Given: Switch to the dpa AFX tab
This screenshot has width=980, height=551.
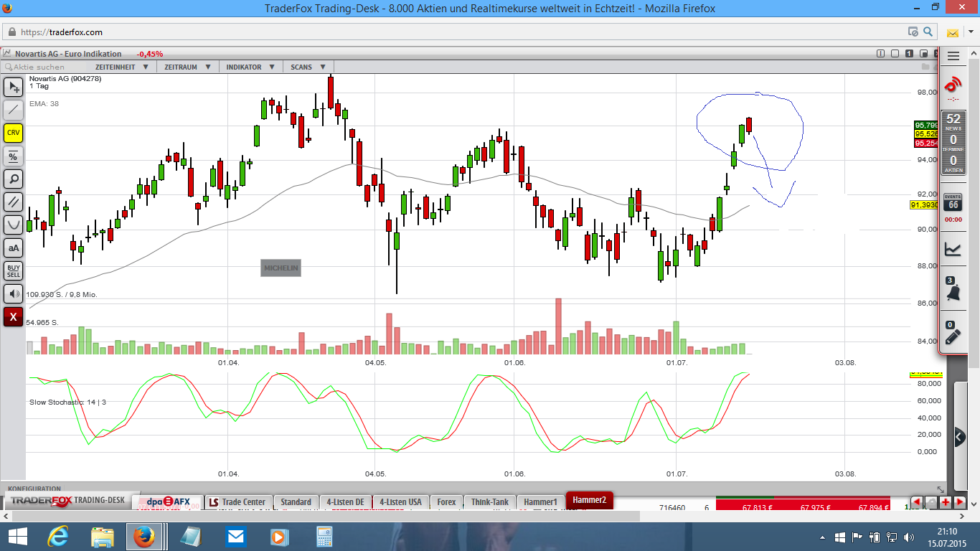Looking at the screenshot, I should [x=169, y=501].
